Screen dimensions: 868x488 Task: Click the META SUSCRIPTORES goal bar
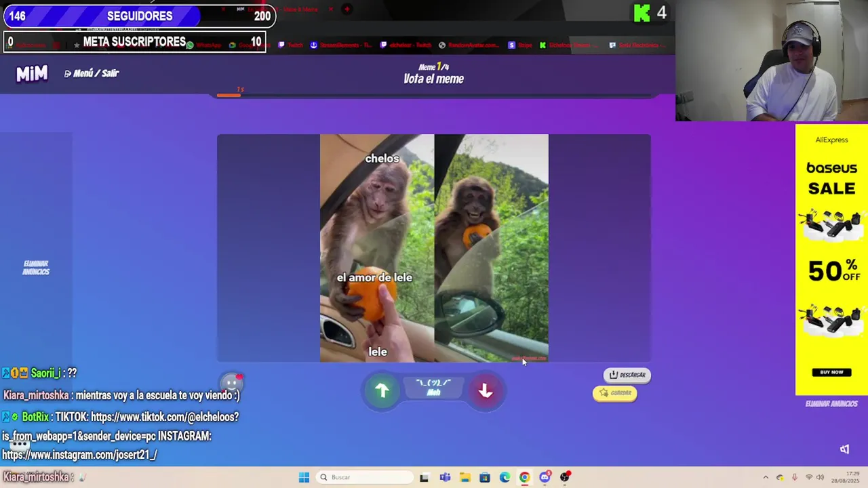pyautogui.click(x=134, y=42)
